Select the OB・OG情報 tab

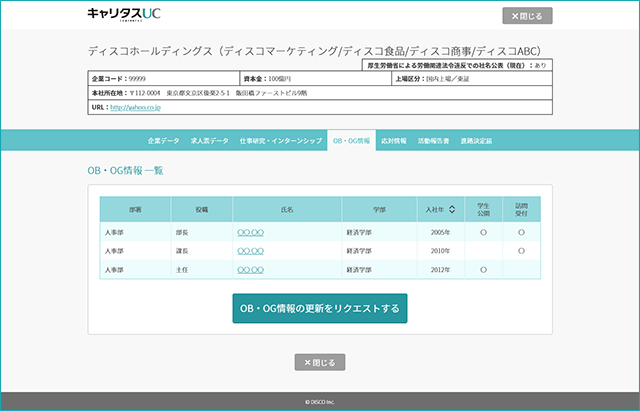(x=351, y=141)
